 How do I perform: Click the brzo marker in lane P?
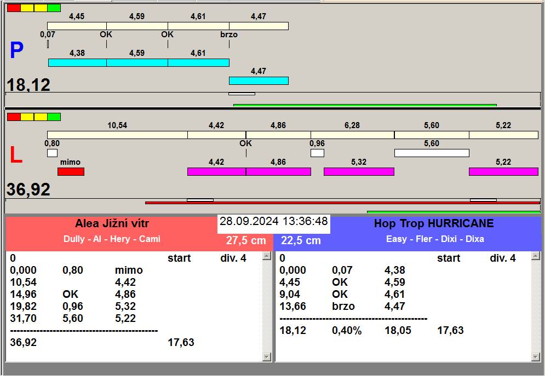229,34
